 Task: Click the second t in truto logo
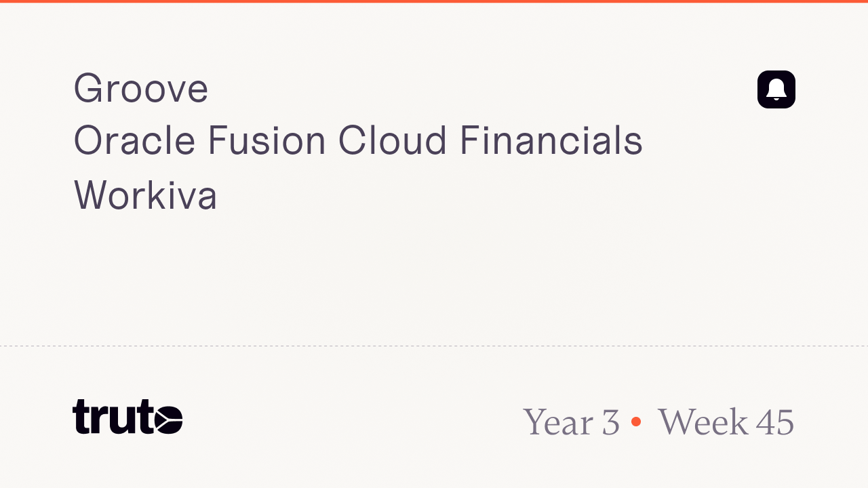144,417
